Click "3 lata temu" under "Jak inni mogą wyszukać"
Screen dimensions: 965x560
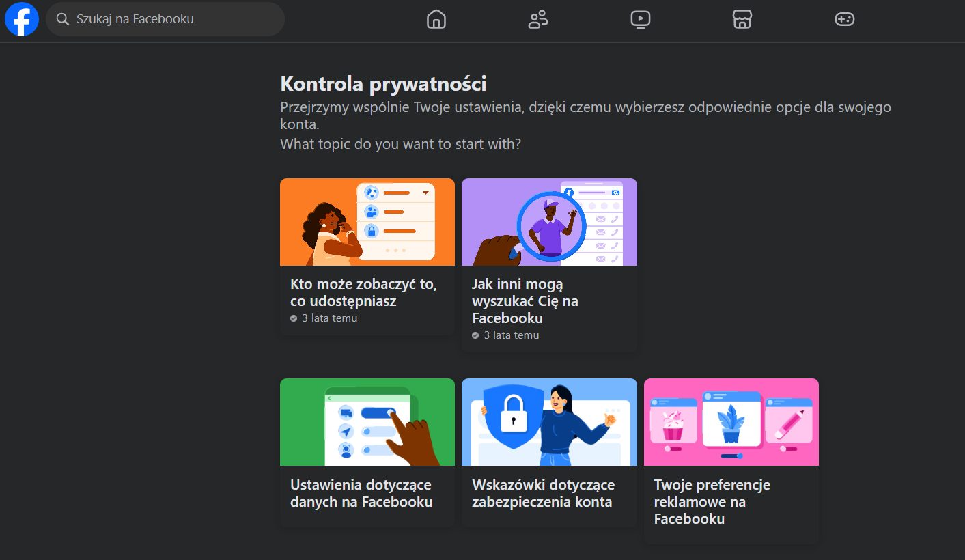[511, 335]
